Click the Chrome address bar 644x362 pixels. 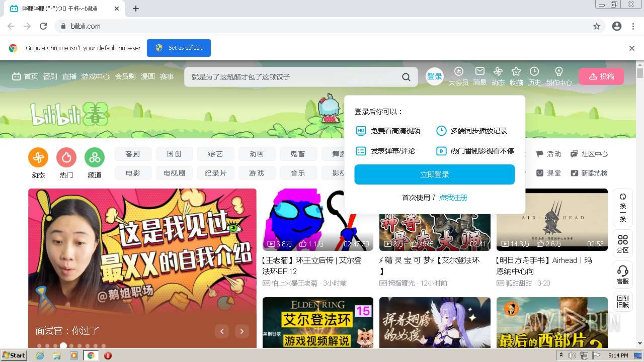tap(330, 26)
